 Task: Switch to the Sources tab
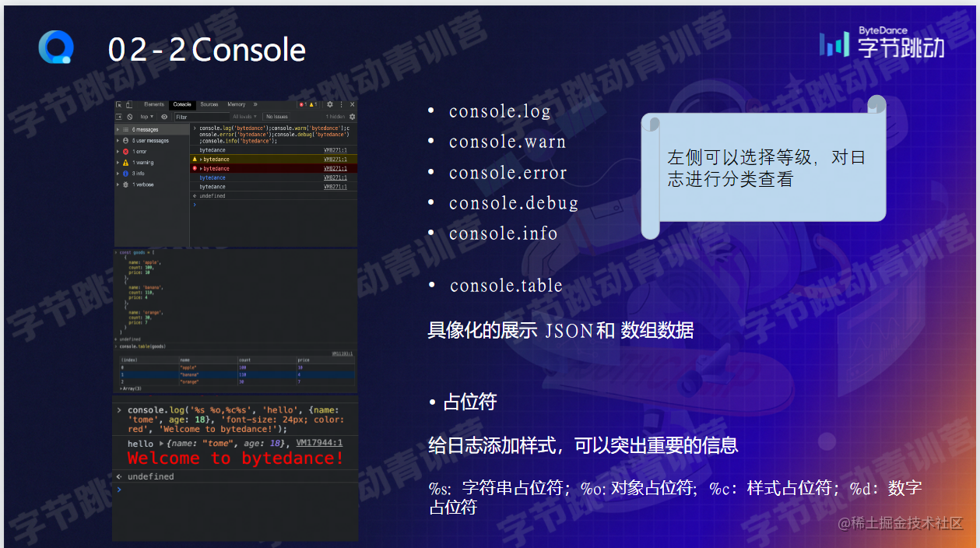tap(209, 104)
